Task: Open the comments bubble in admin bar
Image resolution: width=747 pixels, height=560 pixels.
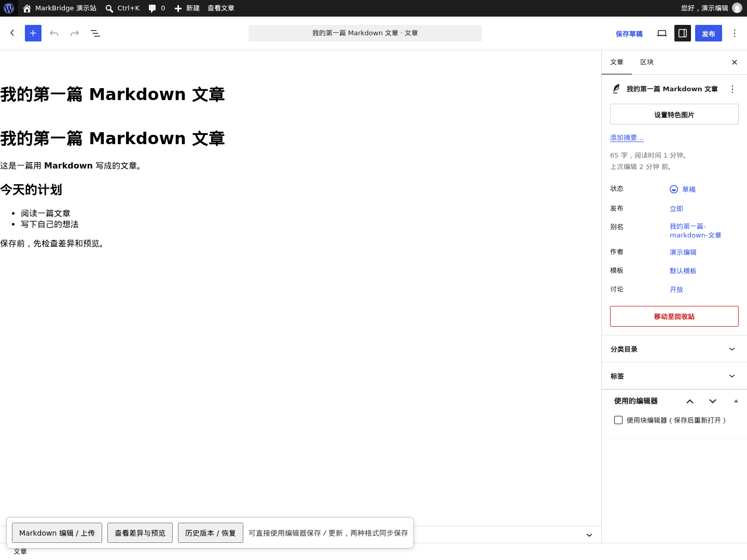Action: coord(157,8)
